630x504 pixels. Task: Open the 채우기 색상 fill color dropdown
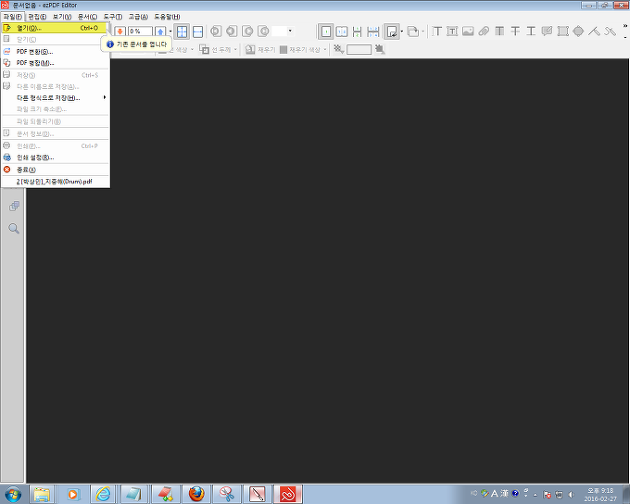click(x=325, y=49)
